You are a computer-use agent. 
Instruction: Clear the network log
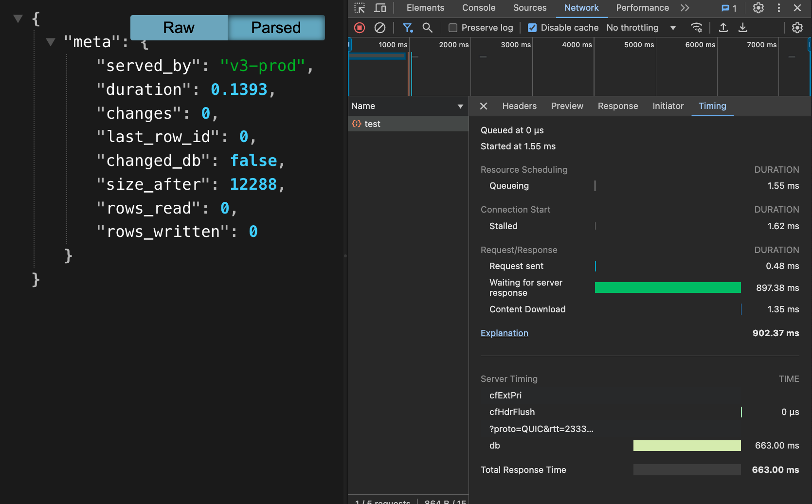pos(380,28)
